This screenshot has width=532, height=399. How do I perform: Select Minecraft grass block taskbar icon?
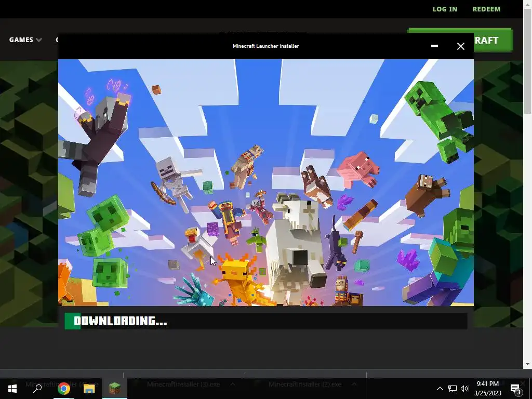[x=115, y=389]
